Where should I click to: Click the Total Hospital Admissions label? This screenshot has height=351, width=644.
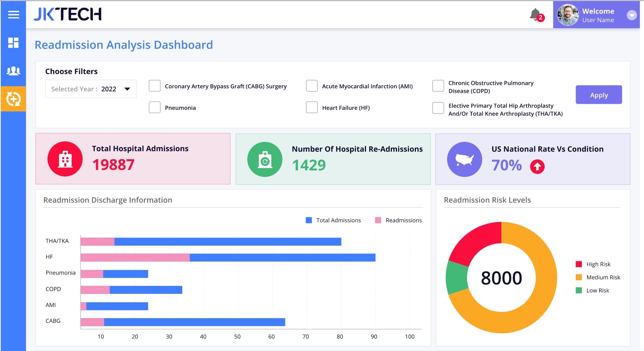[140, 149]
